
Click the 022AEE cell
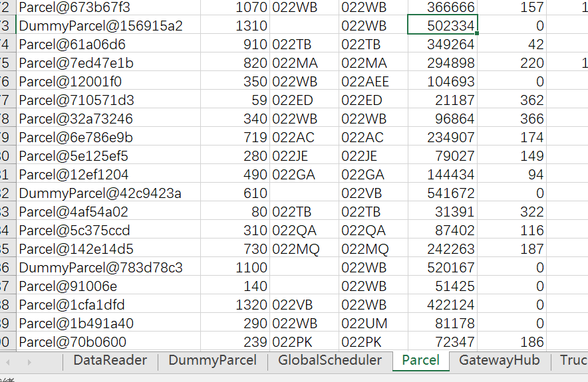(x=373, y=80)
